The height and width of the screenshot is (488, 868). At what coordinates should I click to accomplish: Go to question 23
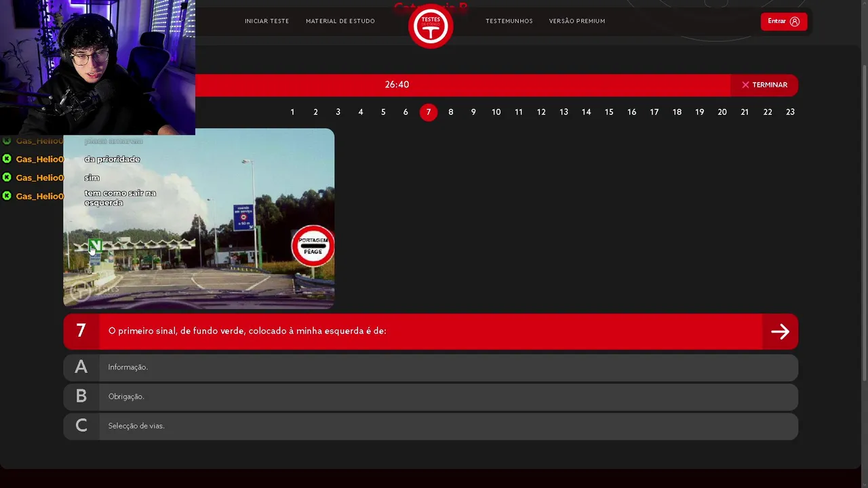[x=790, y=113]
